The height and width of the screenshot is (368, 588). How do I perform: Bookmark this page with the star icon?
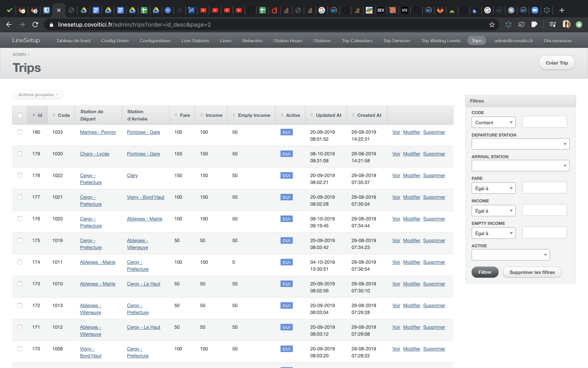(492, 25)
